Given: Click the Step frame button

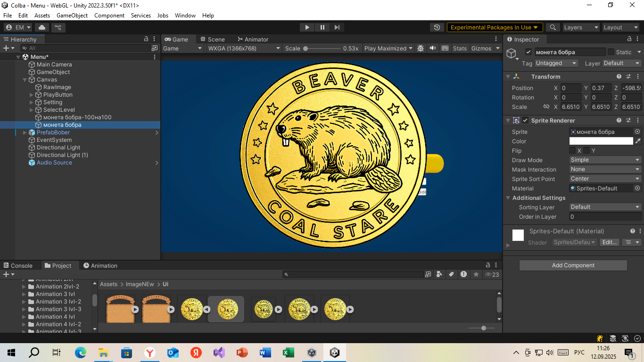Looking at the screenshot, I should pos(337,27).
